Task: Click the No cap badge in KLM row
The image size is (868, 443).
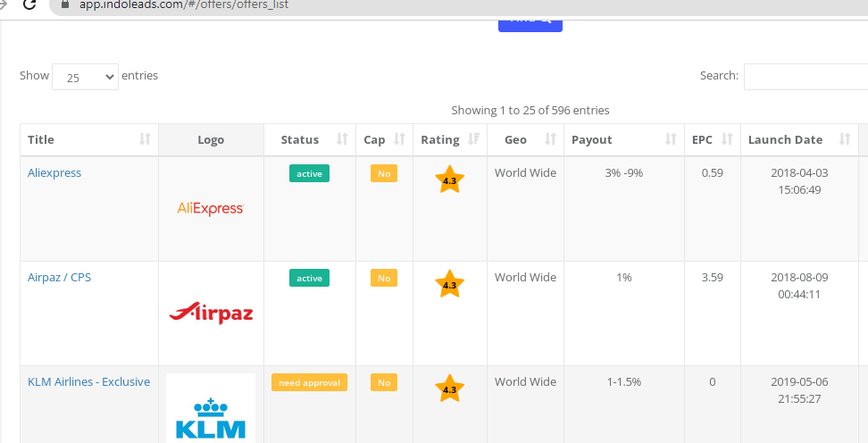Action: click(x=384, y=382)
